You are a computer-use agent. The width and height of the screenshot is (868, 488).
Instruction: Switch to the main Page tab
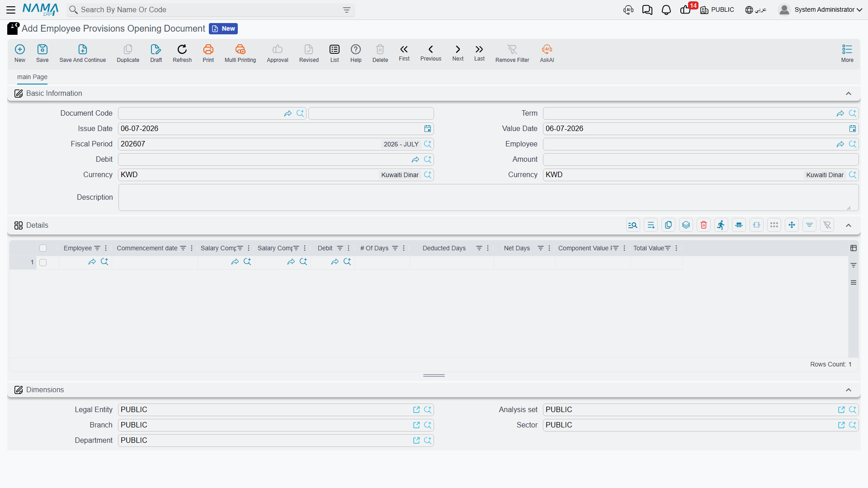coord(32,77)
